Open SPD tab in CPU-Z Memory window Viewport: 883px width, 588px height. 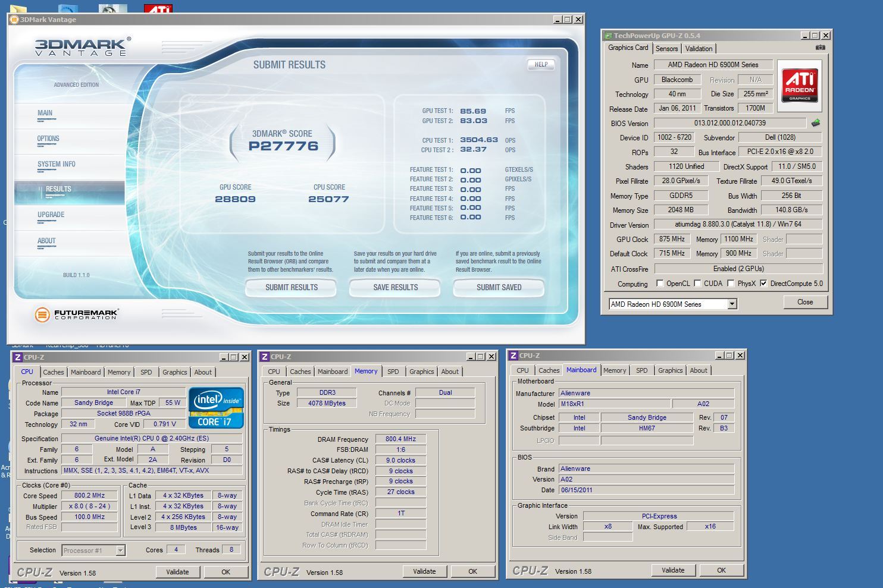(x=393, y=372)
